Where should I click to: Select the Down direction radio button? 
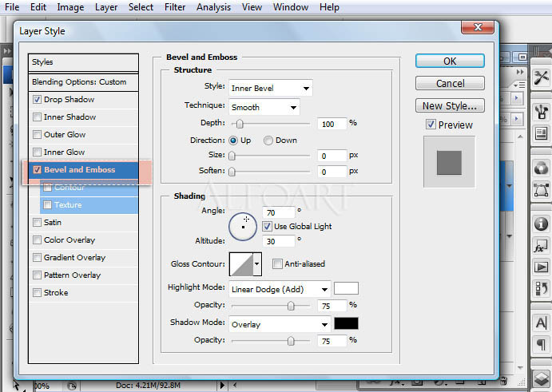268,141
